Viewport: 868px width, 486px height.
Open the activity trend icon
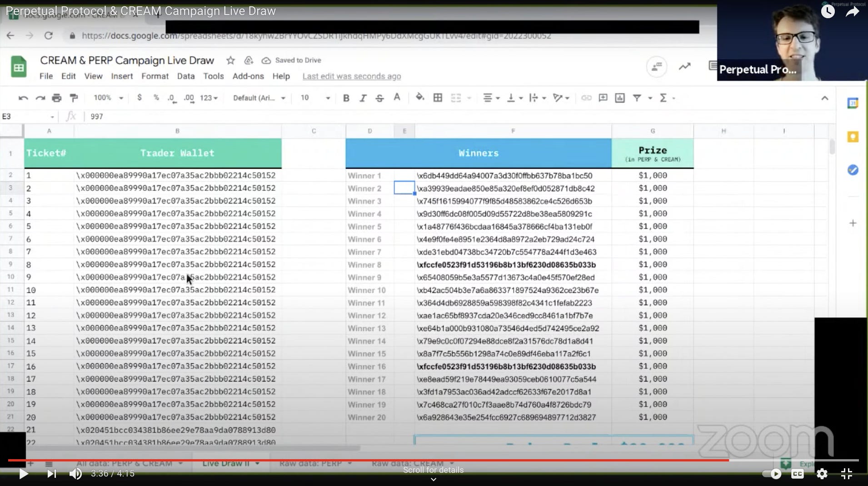(685, 67)
